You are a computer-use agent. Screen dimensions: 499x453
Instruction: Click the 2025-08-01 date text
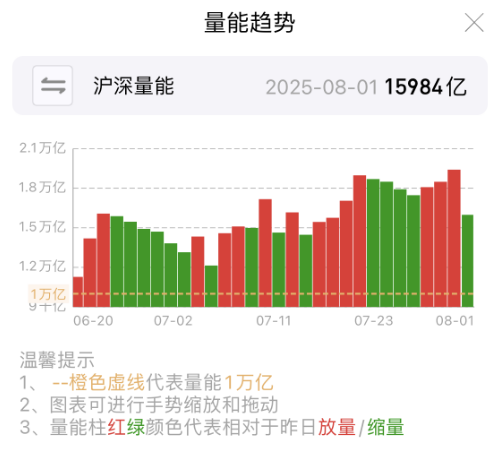coord(322,87)
